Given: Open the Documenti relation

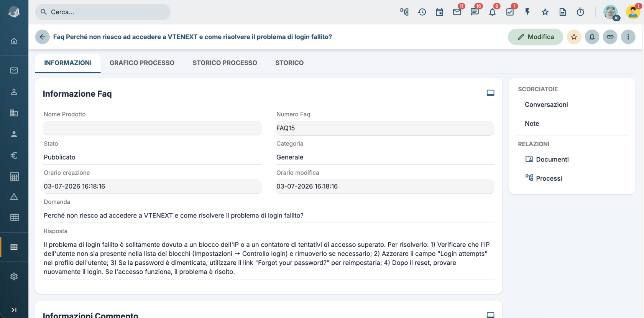Looking at the screenshot, I should (547, 159).
